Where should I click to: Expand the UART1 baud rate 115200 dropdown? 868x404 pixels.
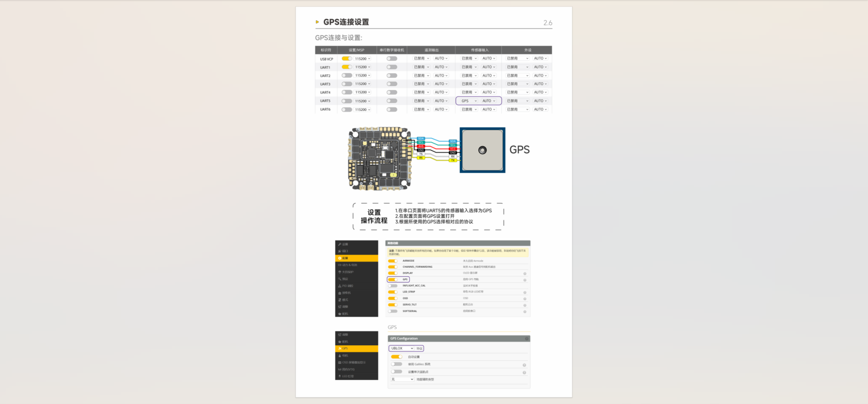coord(362,67)
